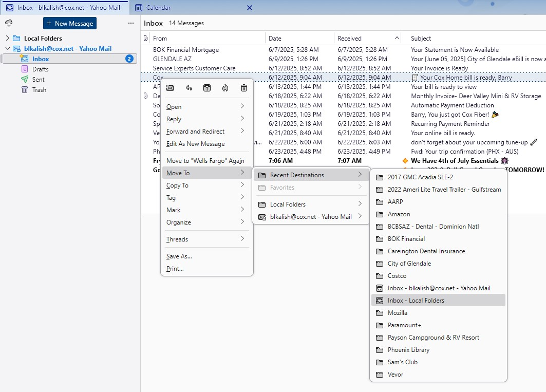The image size is (546, 392).
Task: Move message to Careington Dental Insurance folder
Action: 438,251
